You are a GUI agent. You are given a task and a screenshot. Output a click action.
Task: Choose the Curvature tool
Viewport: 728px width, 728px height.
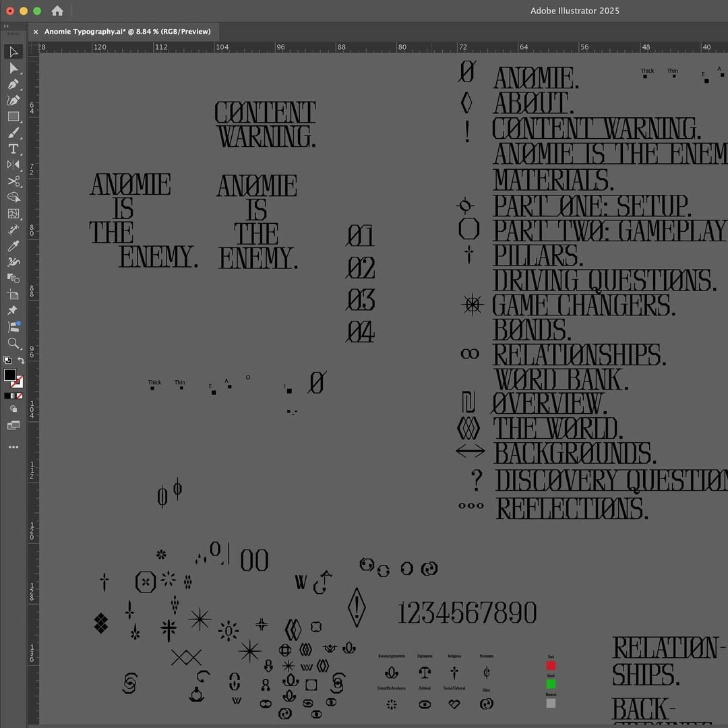tap(13, 100)
